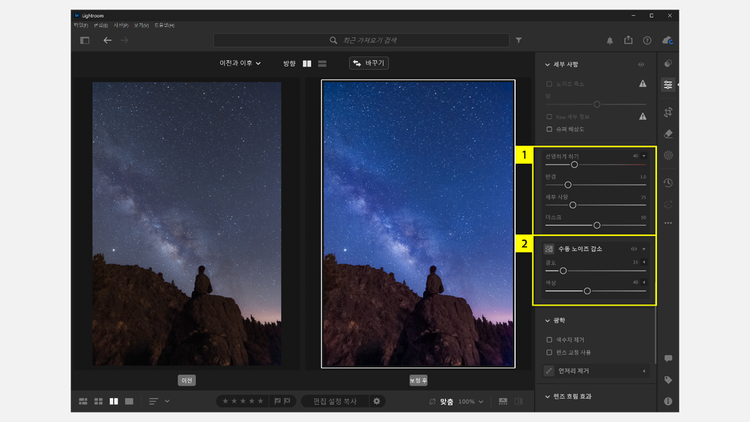Click the 선명하게 하기 slider handle
The image size is (750, 422).
tap(574, 165)
